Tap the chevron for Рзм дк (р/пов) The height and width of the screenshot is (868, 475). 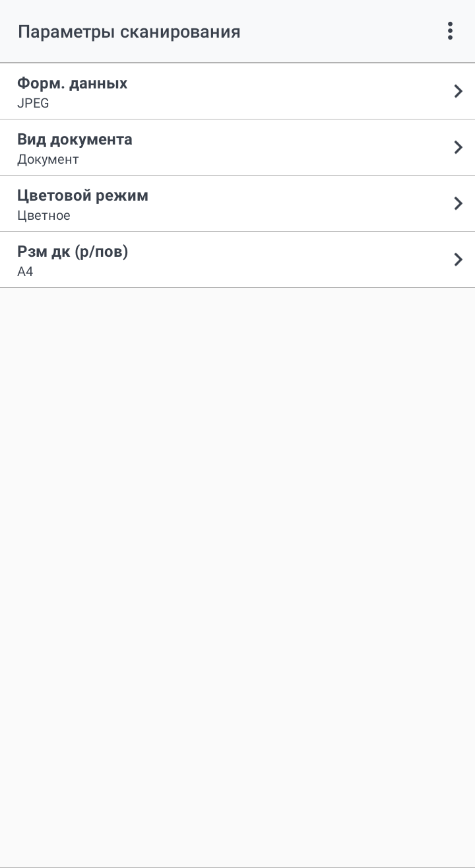tap(459, 259)
